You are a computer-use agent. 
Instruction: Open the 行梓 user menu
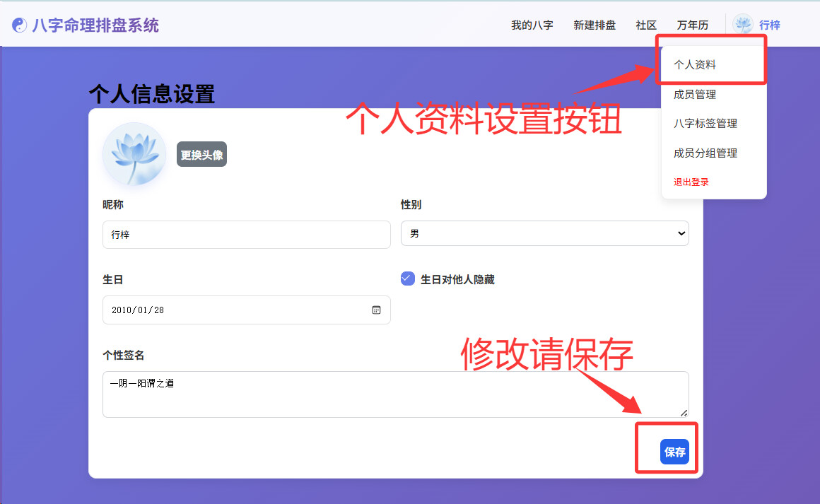pyautogui.click(x=769, y=25)
